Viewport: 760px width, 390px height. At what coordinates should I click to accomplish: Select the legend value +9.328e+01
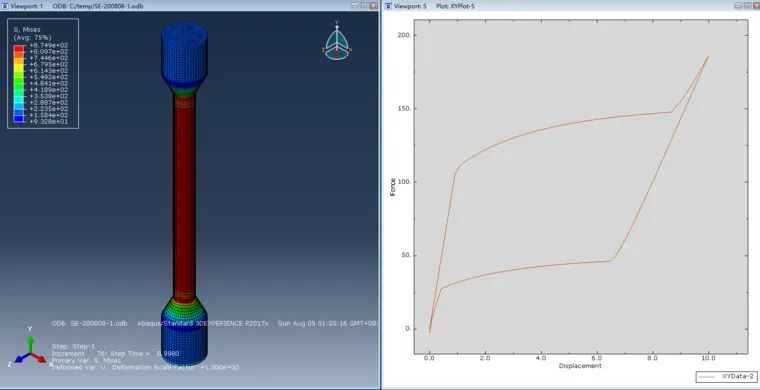click(48, 122)
